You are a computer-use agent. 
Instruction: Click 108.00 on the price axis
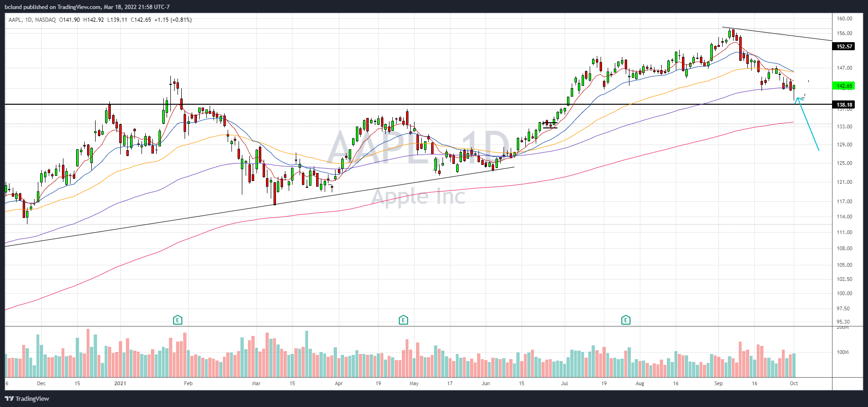click(x=844, y=249)
